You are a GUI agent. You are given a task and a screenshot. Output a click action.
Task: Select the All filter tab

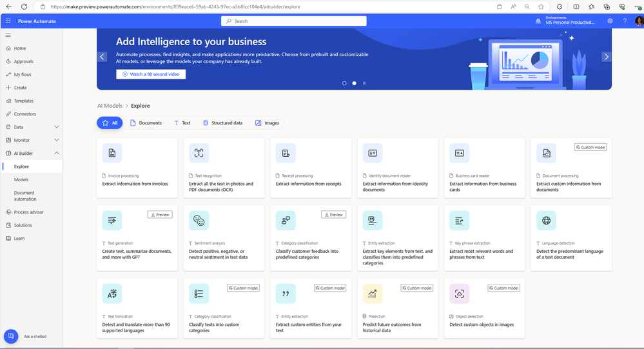(110, 123)
